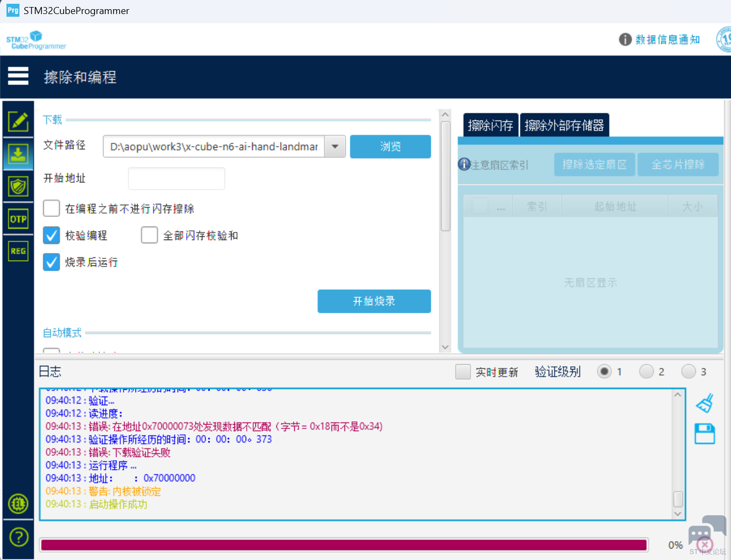This screenshot has height=560, width=731.
Task: Enable the 全部闪存校验和 checksum checkbox
Action: [x=149, y=235]
